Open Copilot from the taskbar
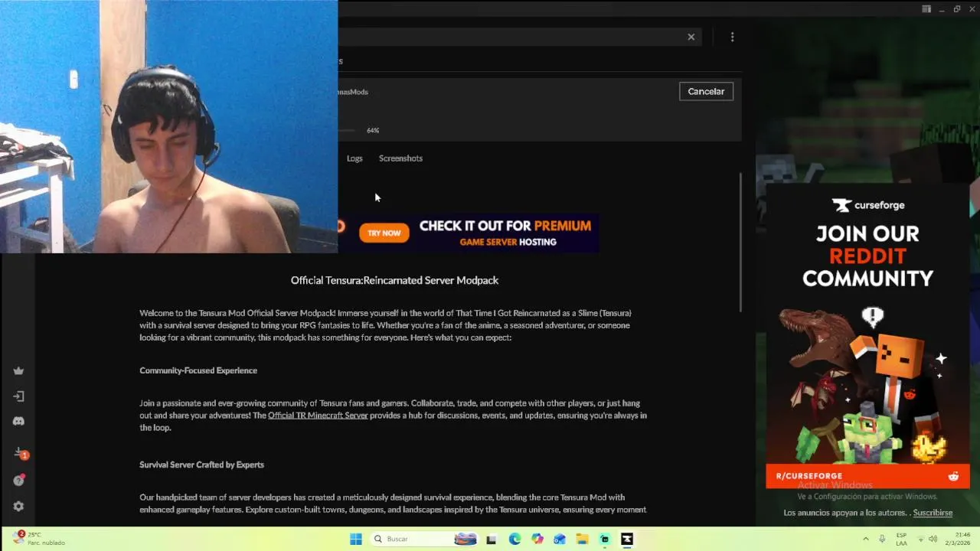The height and width of the screenshot is (551, 980). click(x=537, y=539)
